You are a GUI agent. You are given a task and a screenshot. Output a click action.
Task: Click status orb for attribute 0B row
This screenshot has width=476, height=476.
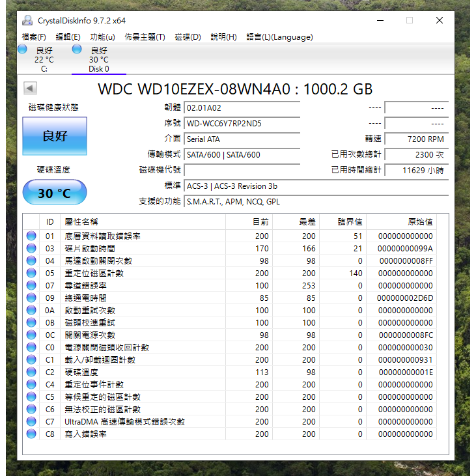click(31, 323)
